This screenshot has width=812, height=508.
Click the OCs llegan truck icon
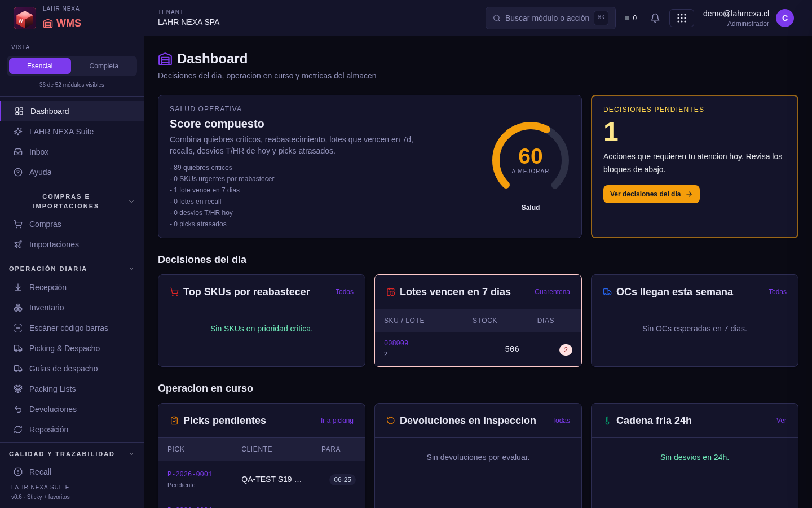pos(607,292)
